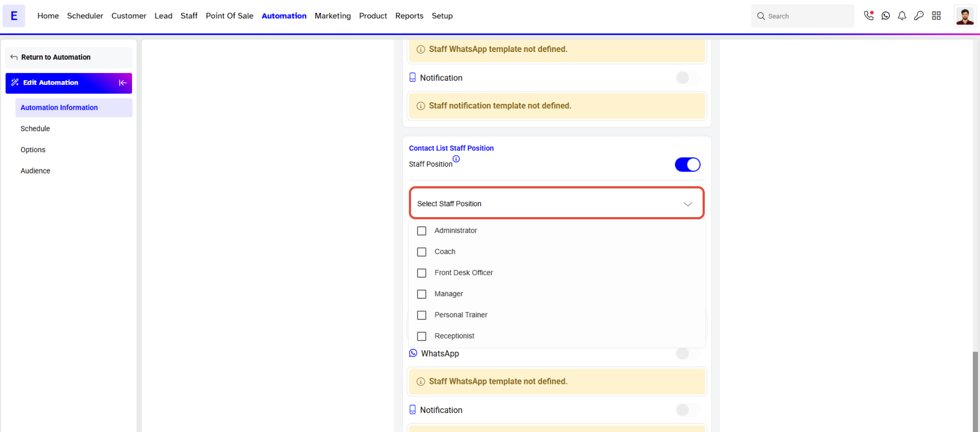The height and width of the screenshot is (432, 980).
Task: Click the Search input field
Action: click(x=803, y=16)
